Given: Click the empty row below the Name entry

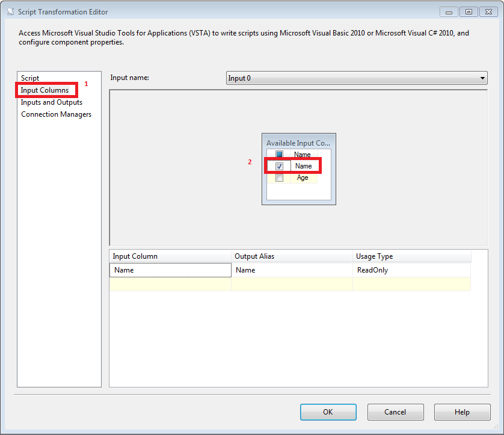Looking at the screenshot, I should tap(170, 283).
